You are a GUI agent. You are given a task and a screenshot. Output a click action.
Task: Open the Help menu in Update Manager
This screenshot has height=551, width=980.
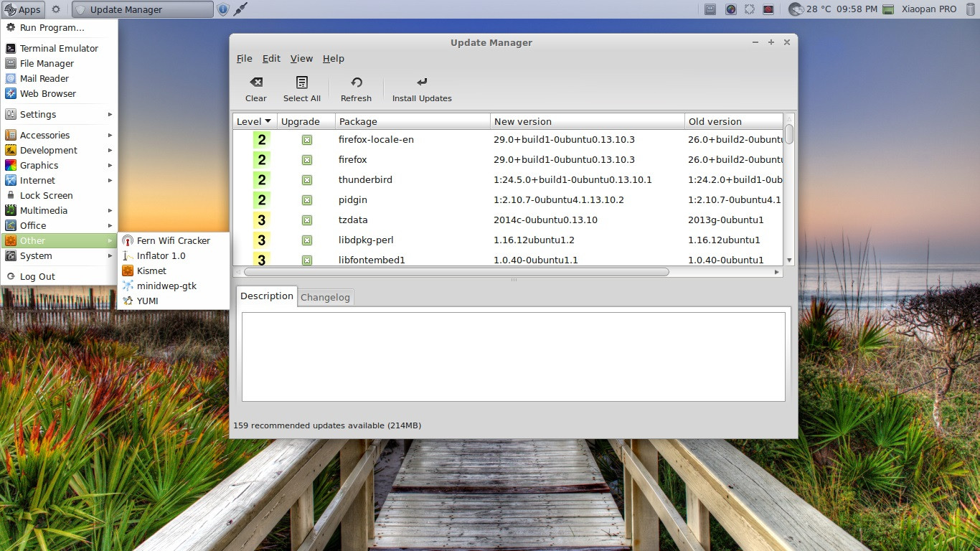334,59
